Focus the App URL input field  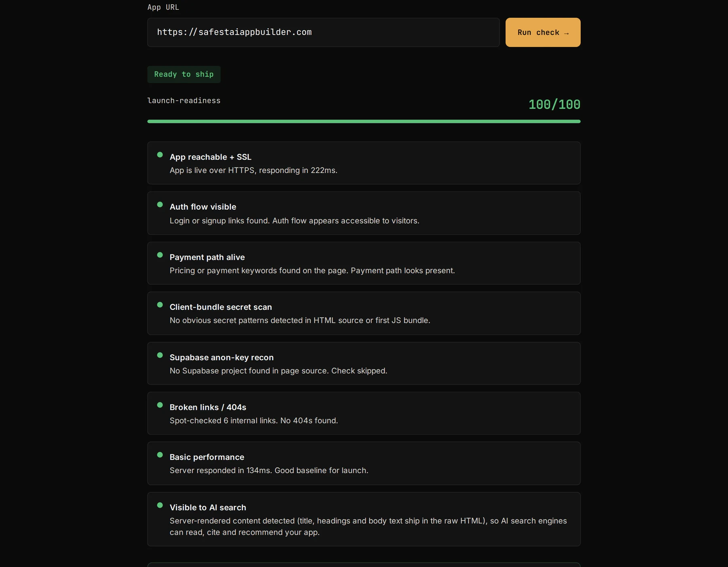tap(324, 32)
